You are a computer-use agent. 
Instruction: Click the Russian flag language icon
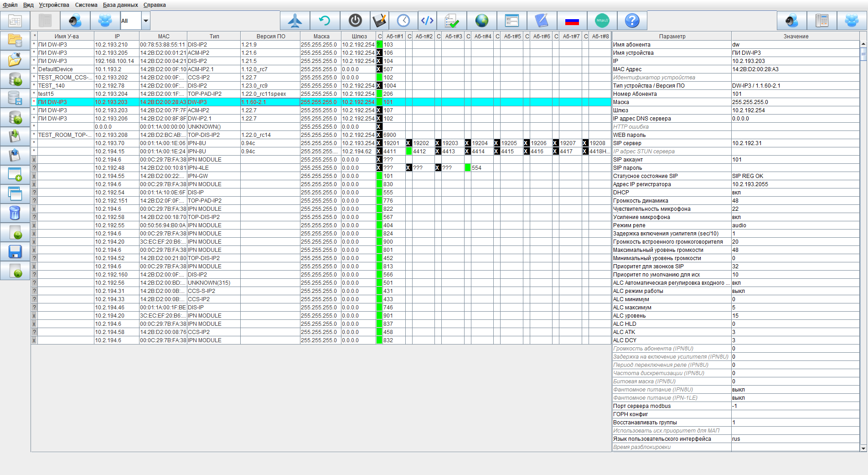[x=572, y=21]
